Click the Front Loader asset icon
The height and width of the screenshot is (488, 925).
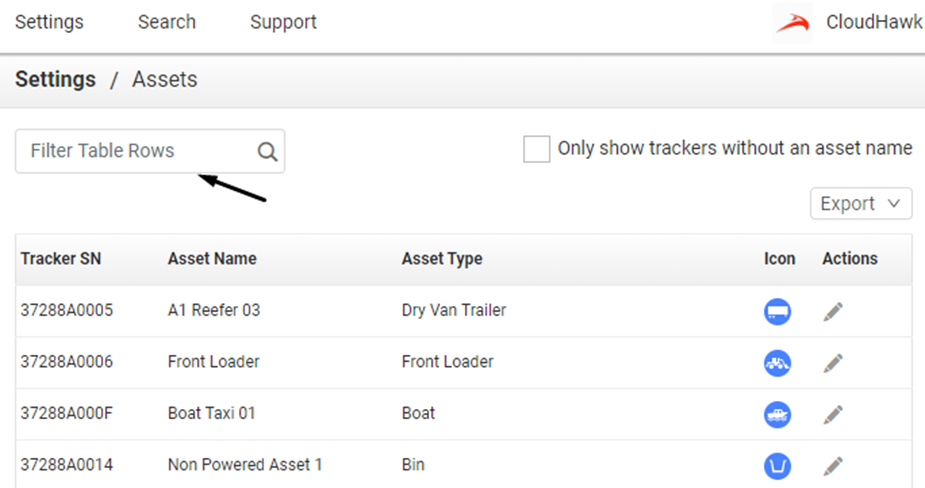tap(778, 363)
